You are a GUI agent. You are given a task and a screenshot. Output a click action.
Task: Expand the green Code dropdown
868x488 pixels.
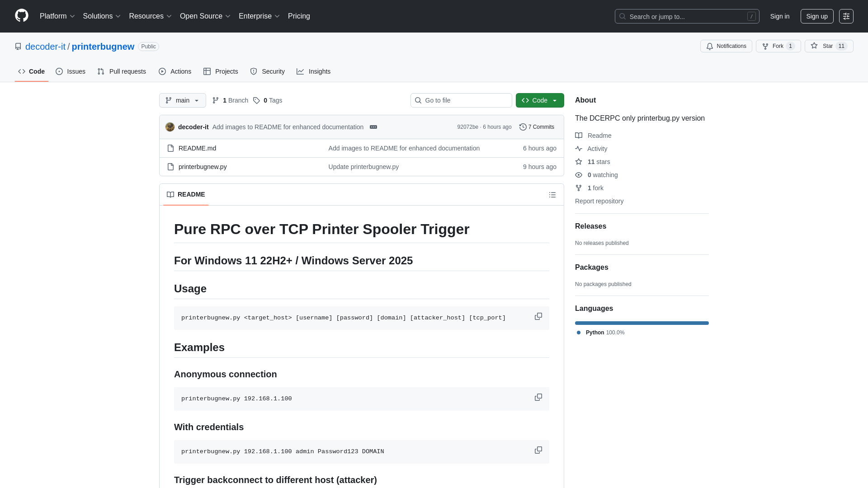tap(539, 100)
